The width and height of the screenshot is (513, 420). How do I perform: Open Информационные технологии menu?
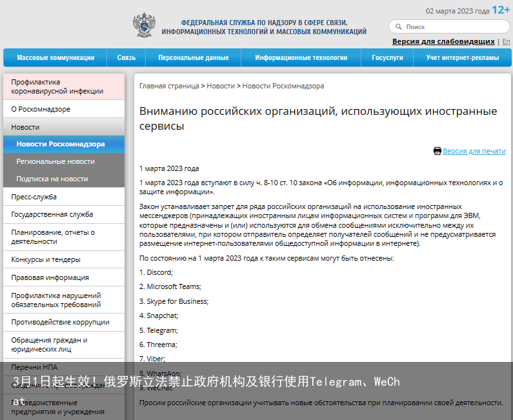tap(301, 57)
